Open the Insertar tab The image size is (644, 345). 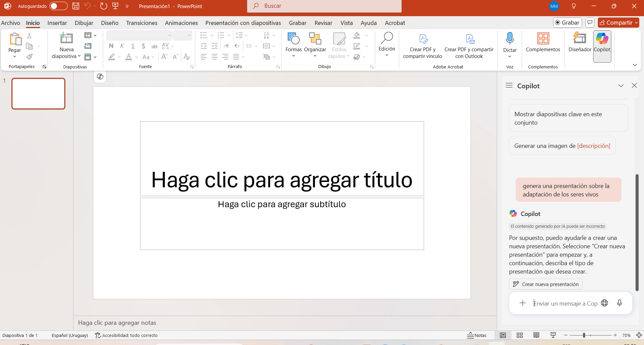click(57, 23)
